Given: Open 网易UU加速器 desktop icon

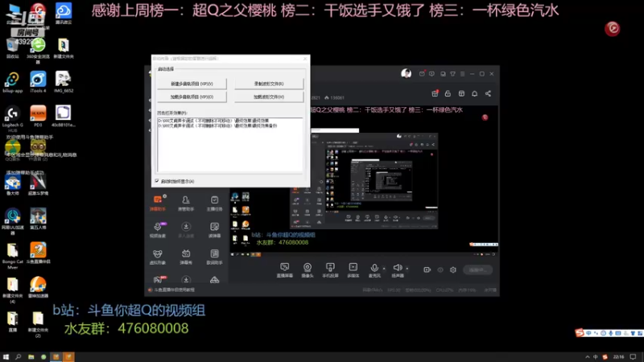Looking at the screenshot, I should (x=13, y=220).
